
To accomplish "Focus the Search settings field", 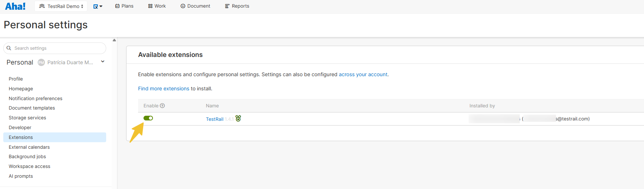I will [x=55, y=48].
